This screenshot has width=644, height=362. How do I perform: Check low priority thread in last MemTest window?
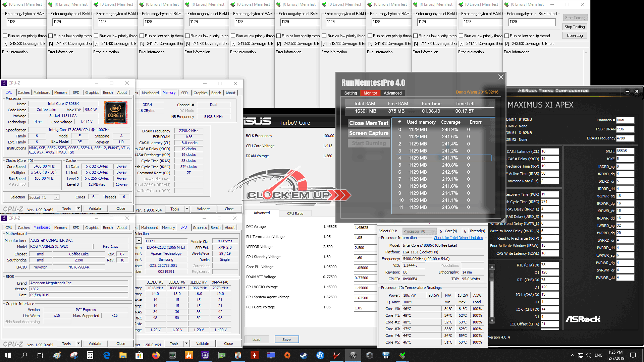507,36
